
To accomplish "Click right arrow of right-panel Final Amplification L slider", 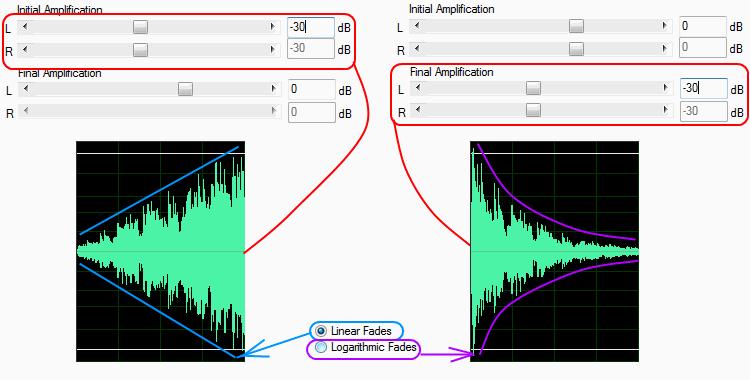I will coord(665,88).
